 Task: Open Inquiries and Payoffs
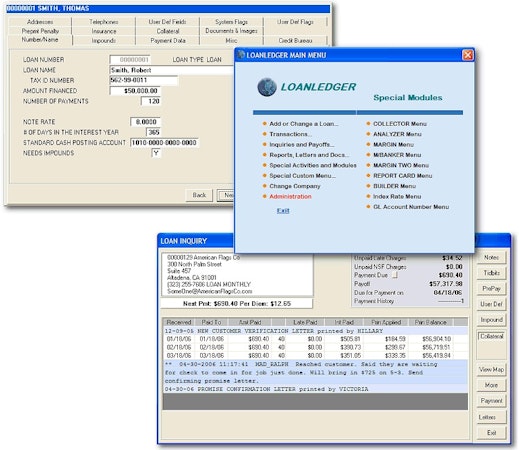click(x=302, y=144)
